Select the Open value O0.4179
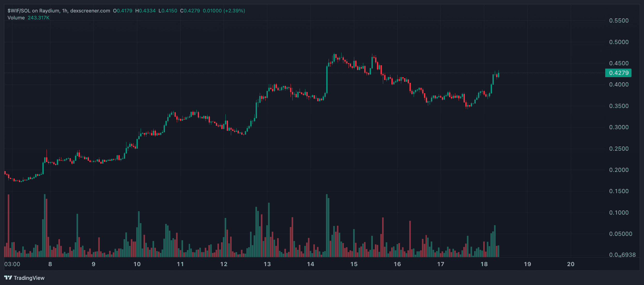The height and width of the screenshot is (285, 644). coord(123,11)
